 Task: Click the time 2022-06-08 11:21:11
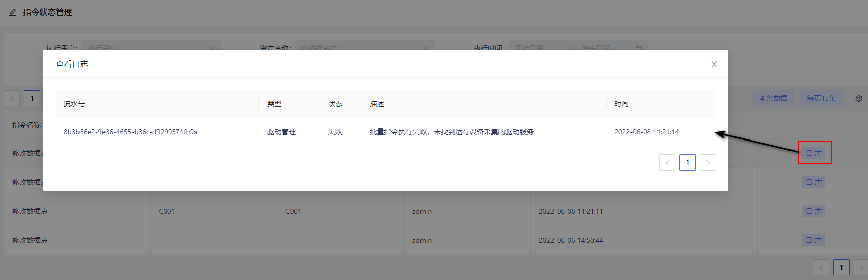571,211
